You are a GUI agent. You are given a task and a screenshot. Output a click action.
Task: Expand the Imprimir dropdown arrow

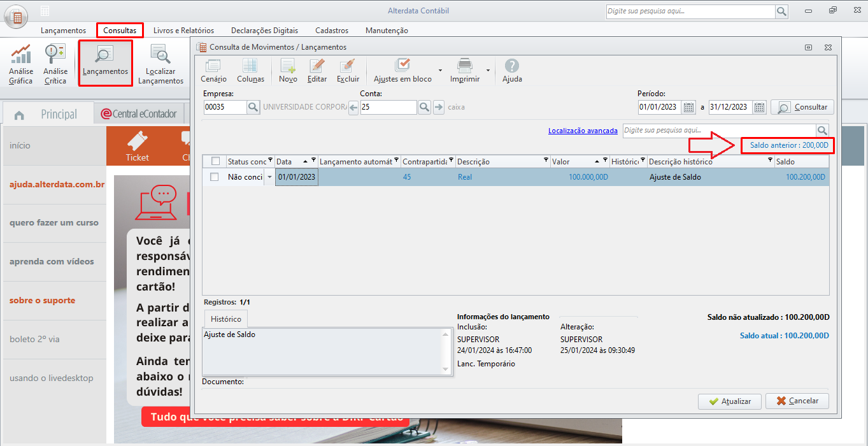(x=488, y=70)
